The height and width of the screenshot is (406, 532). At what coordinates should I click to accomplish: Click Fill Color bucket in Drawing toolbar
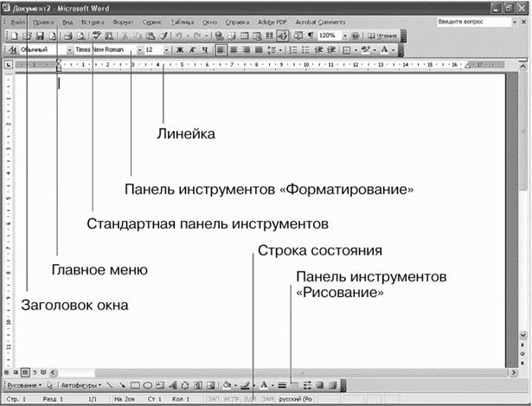[227, 385]
